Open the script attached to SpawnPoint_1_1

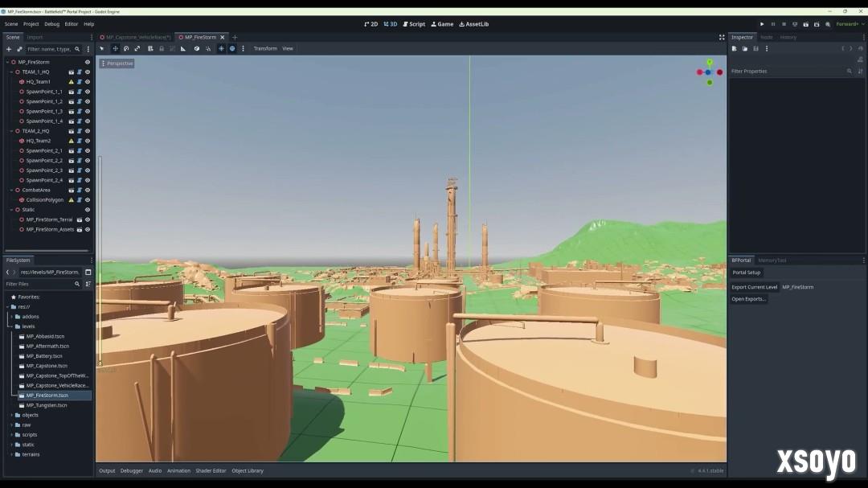pyautogui.click(x=80, y=92)
